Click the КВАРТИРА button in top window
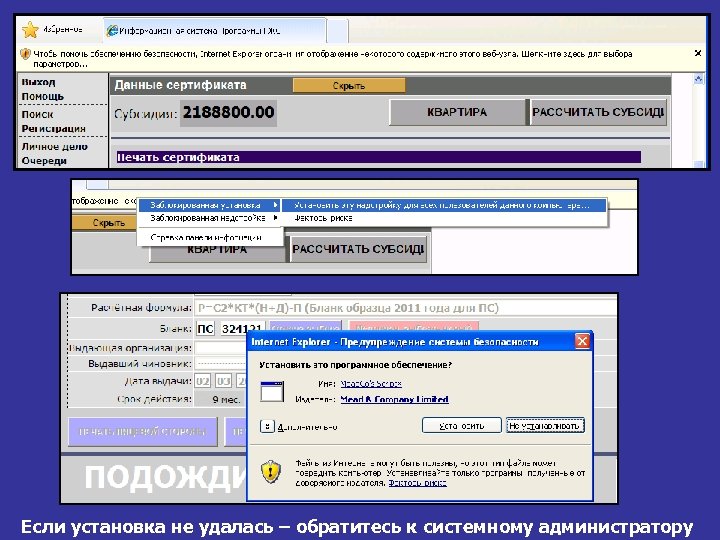 pyautogui.click(x=457, y=112)
